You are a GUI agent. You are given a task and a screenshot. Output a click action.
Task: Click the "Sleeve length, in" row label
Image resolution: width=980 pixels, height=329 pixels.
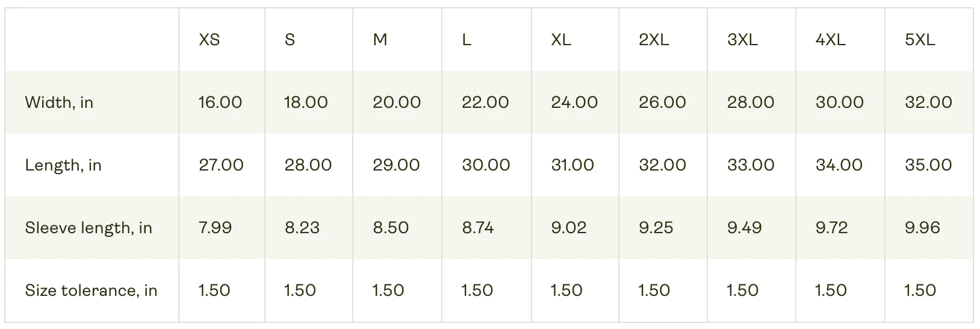88,228
